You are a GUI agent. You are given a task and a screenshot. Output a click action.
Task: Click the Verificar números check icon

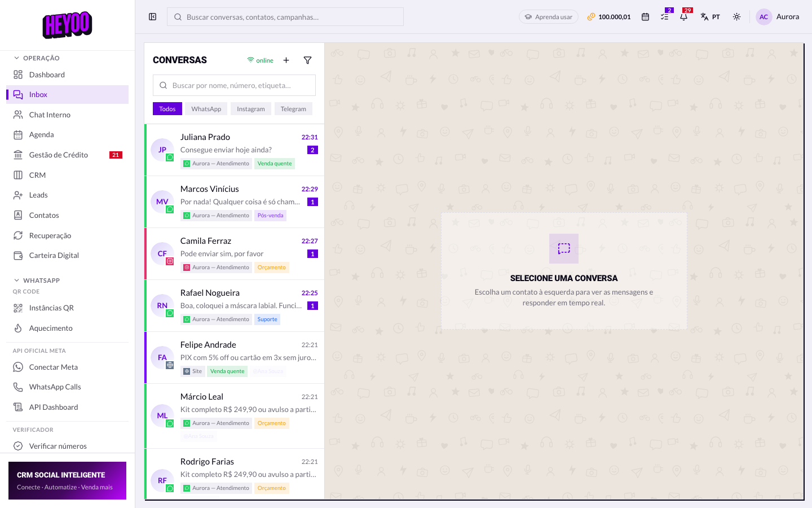point(18,446)
